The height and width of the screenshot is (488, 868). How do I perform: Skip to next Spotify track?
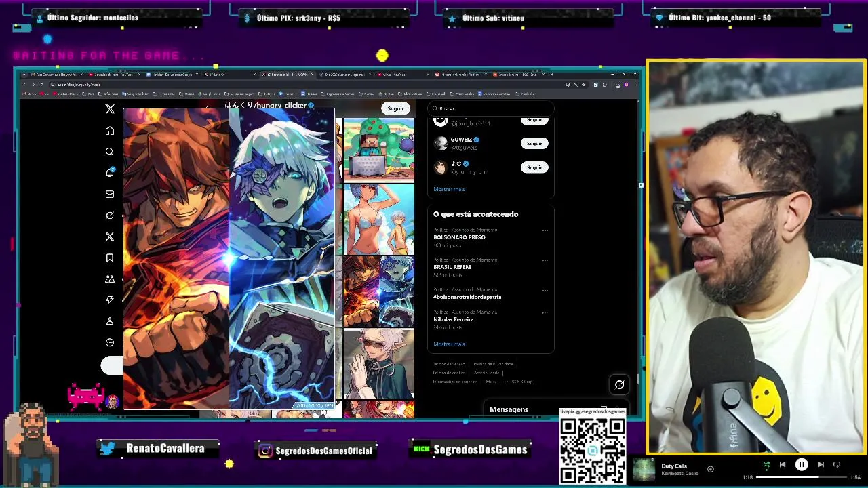[x=821, y=465]
